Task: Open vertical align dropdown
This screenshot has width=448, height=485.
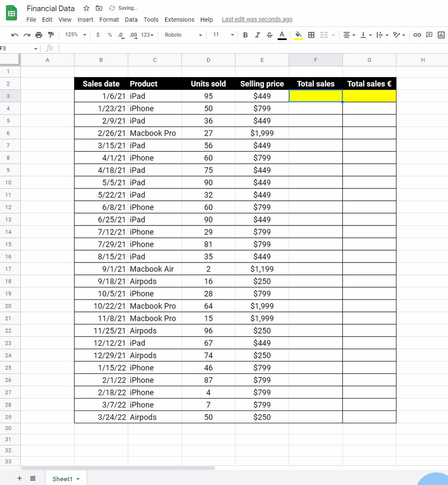Action: pyautogui.click(x=366, y=35)
